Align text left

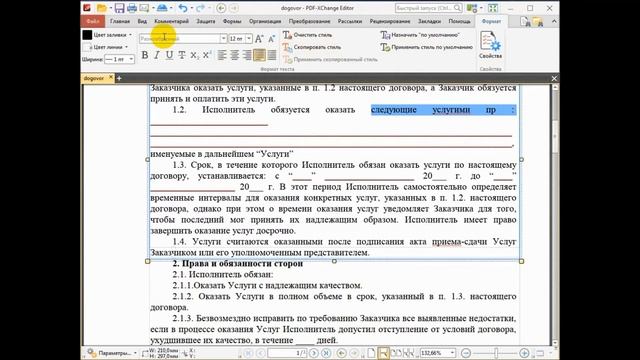(x=222, y=55)
